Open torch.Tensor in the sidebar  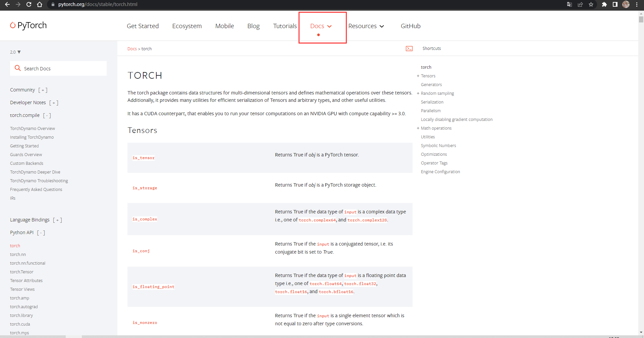21,272
